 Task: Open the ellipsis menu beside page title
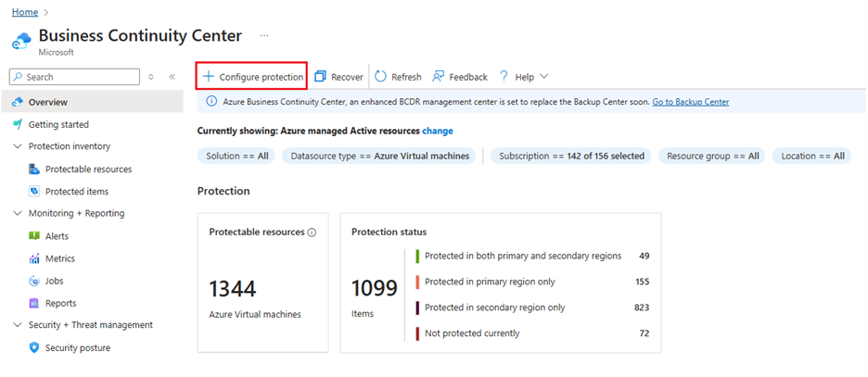[264, 35]
